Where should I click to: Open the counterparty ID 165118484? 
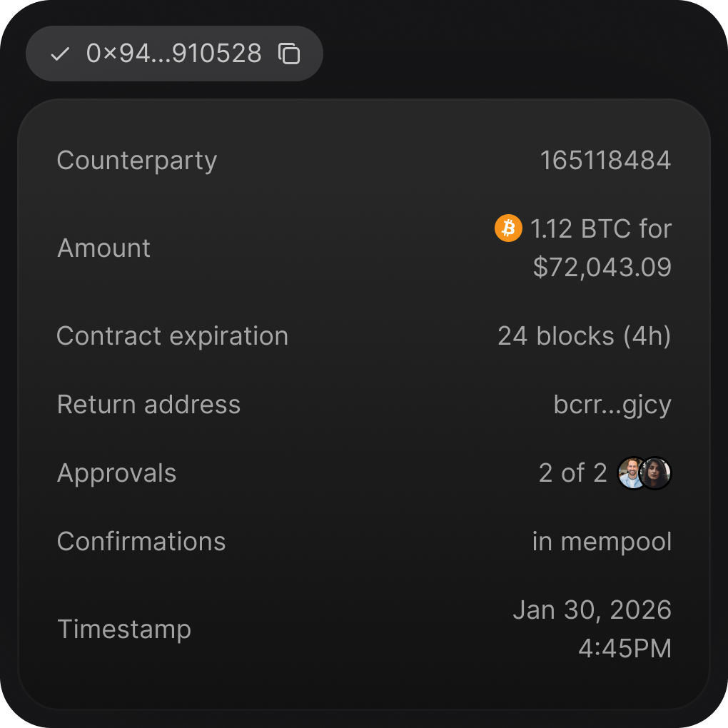(x=607, y=161)
